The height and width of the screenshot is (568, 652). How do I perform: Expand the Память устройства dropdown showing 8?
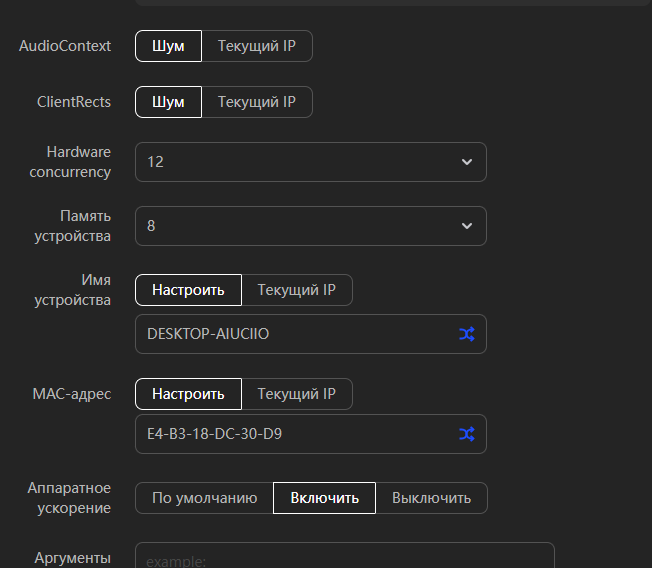click(x=300, y=226)
